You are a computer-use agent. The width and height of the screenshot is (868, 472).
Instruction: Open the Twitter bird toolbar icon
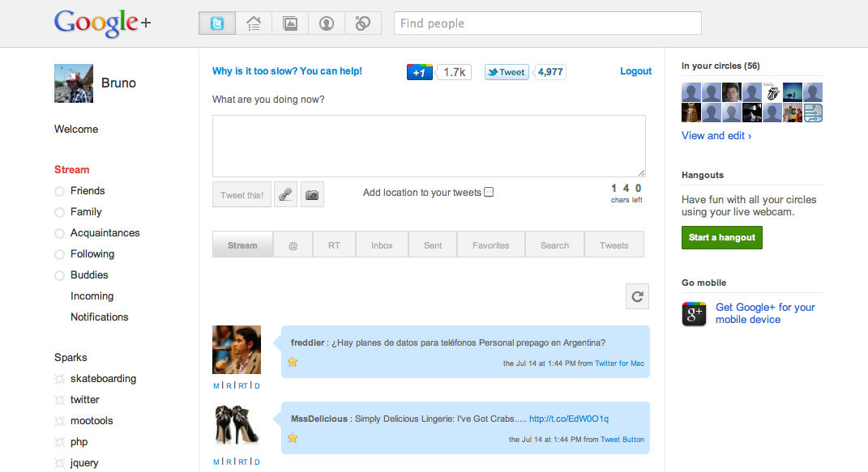click(217, 23)
